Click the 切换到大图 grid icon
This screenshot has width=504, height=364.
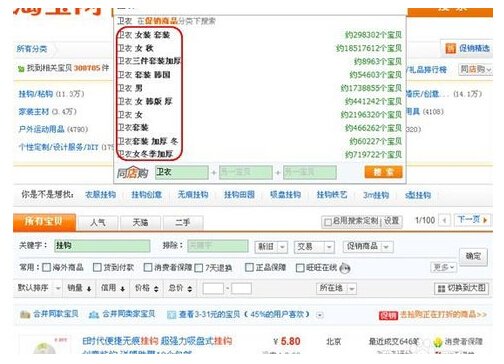click(441, 289)
